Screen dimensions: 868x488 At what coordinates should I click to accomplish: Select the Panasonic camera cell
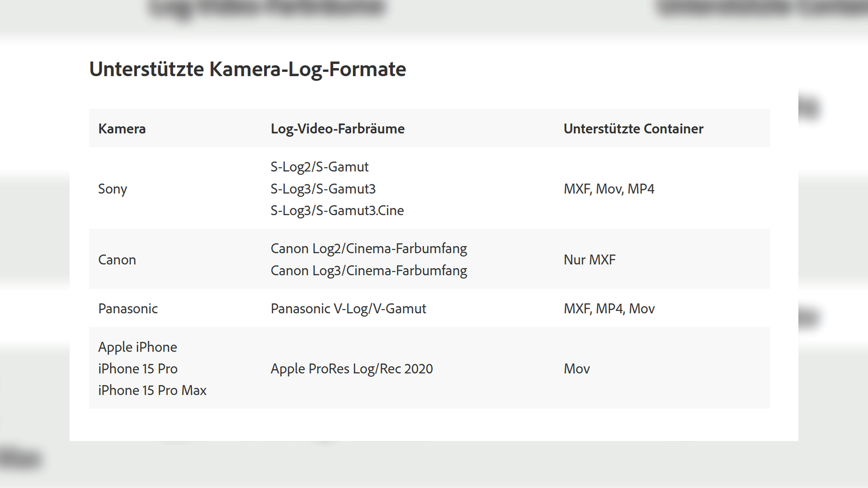(128, 309)
